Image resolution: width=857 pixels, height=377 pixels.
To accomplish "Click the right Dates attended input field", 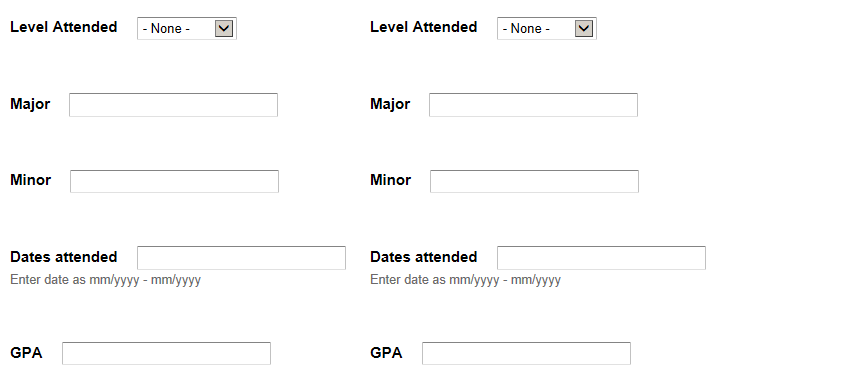I will tap(601, 258).
